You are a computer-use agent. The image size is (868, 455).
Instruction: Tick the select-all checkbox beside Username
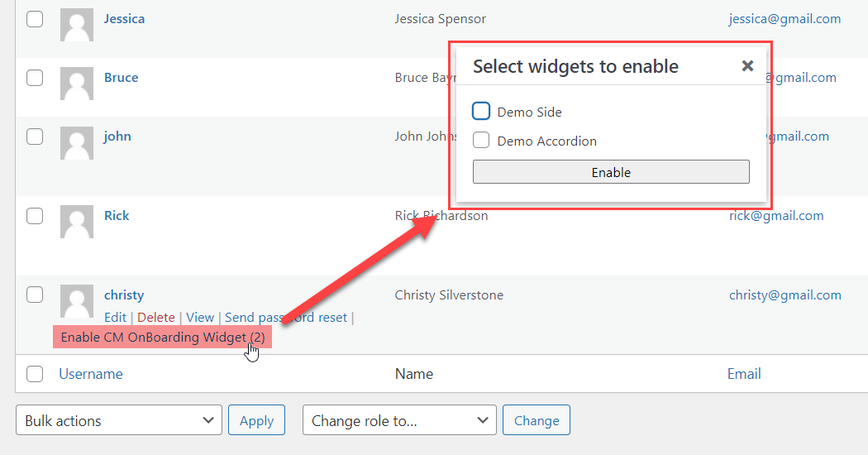click(35, 374)
